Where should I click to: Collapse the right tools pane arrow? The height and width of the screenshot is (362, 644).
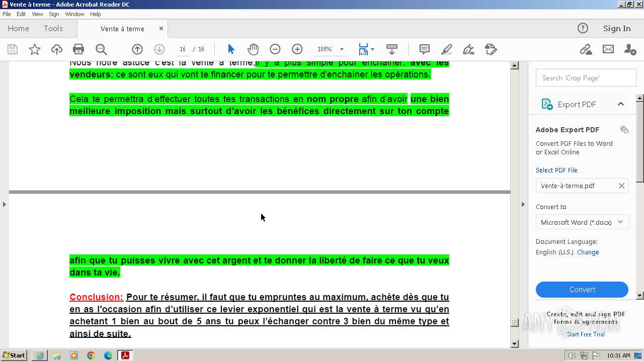523,204
